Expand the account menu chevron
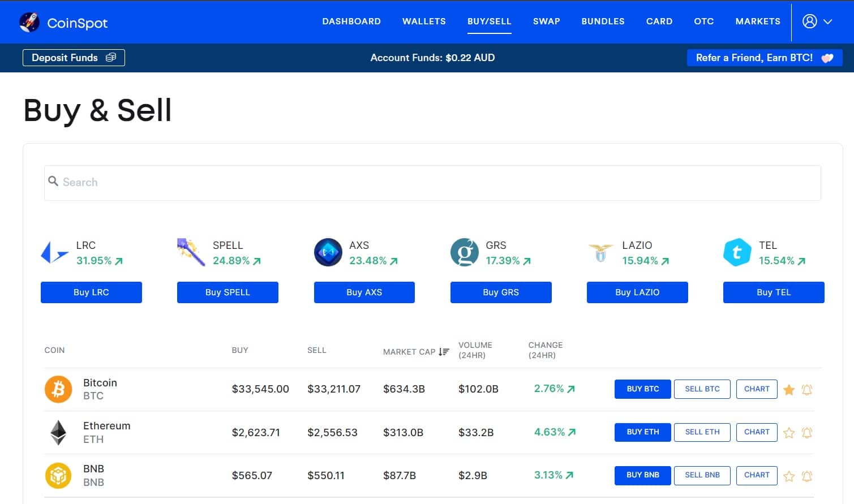 pyautogui.click(x=827, y=21)
